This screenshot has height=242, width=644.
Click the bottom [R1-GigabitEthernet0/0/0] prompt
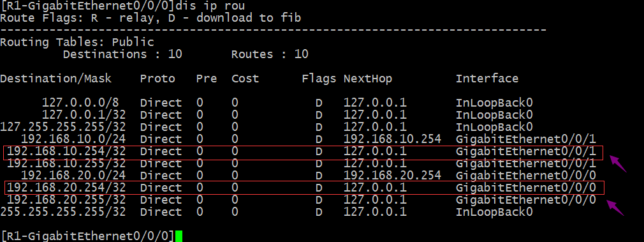[87, 236]
